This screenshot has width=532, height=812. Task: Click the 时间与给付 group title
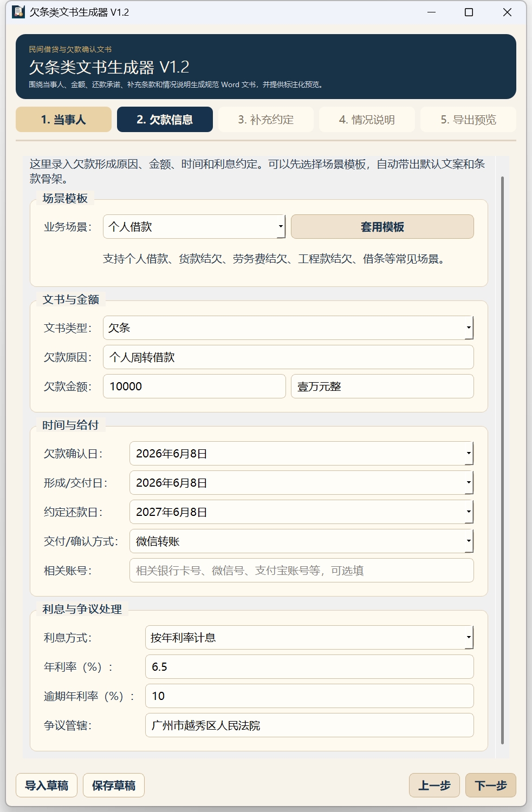71,425
